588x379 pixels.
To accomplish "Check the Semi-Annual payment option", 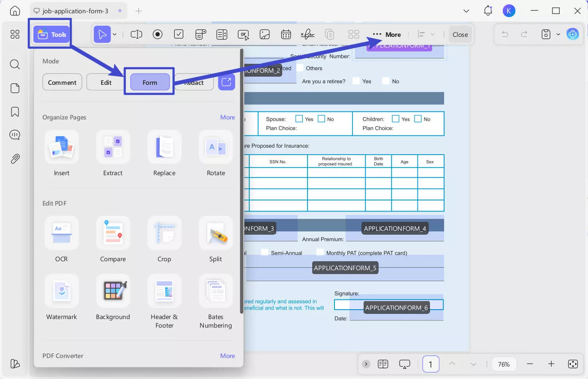I will 265,252.
